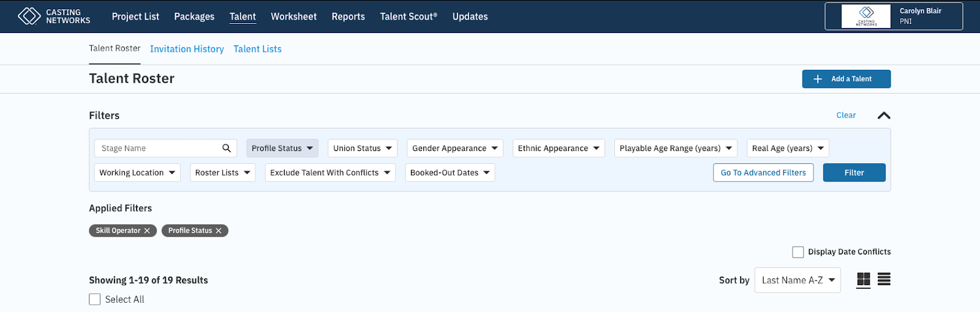Click the Clear filters link
Image resolution: width=980 pixels, height=312 pixels.
pos(846,115)
